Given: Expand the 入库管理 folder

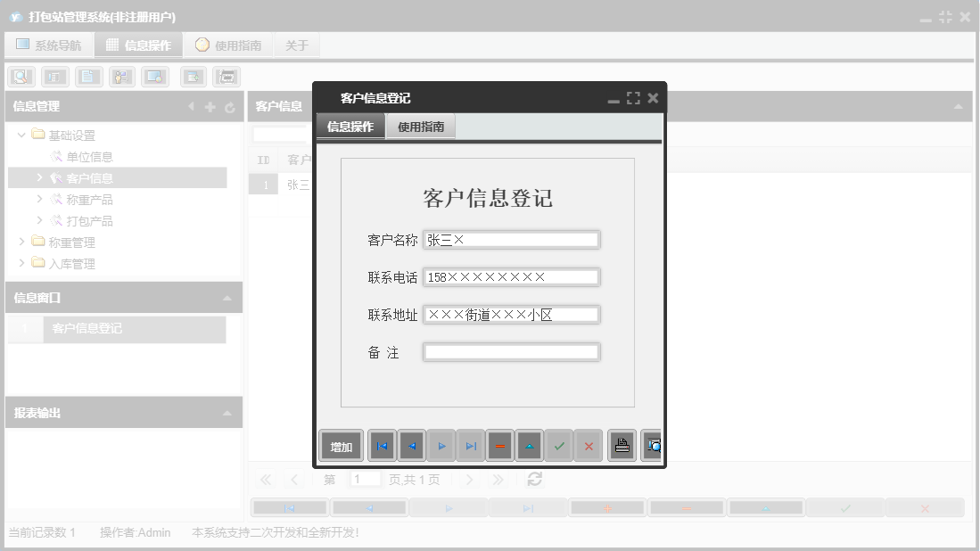Looking at the screenshot, I should [x=22, y=263].
